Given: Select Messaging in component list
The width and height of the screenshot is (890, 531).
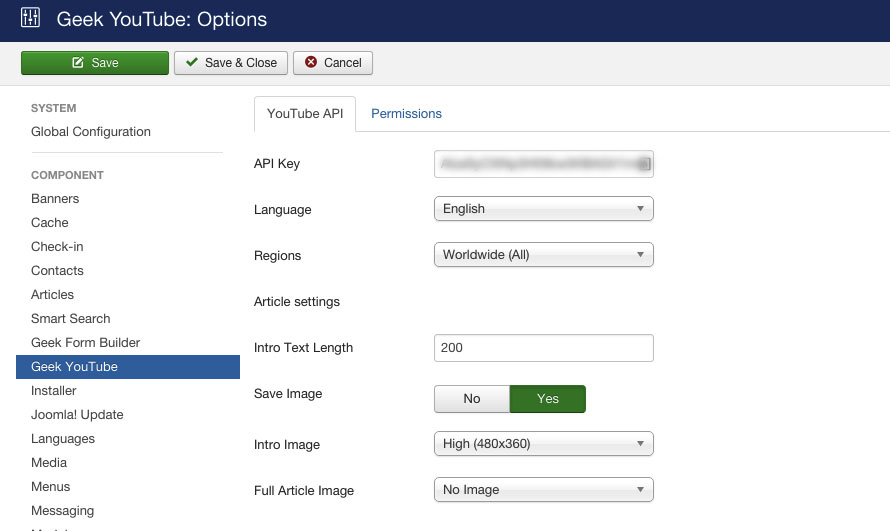Looking at the screenshot, I should 62,511.
